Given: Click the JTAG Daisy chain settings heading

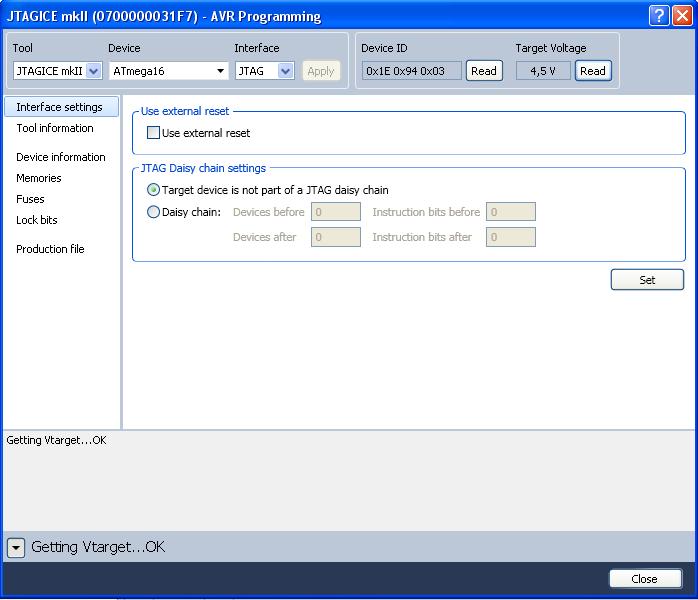Looking at the screenshot, I should [203, 168].
